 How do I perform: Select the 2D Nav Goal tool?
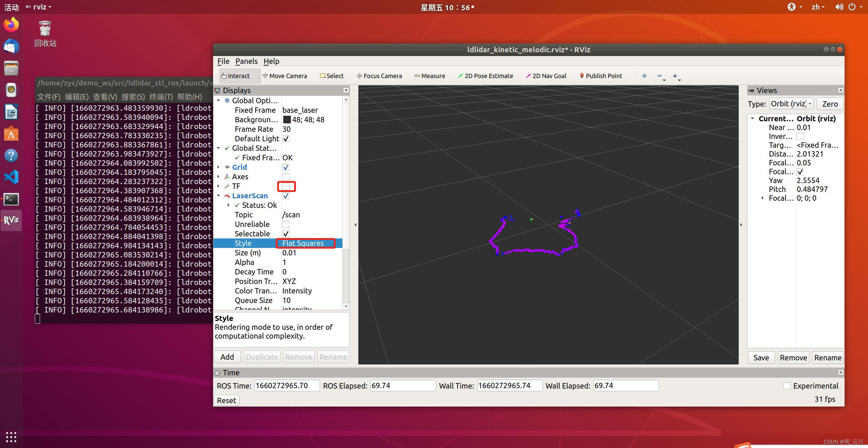[x=547, y=76]
